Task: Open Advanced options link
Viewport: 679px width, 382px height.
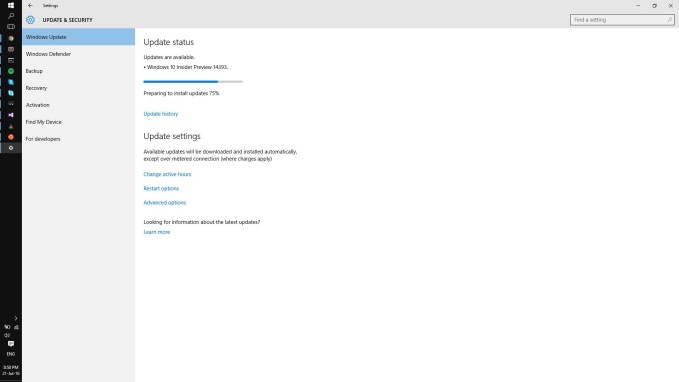Action: pos(165,203)
